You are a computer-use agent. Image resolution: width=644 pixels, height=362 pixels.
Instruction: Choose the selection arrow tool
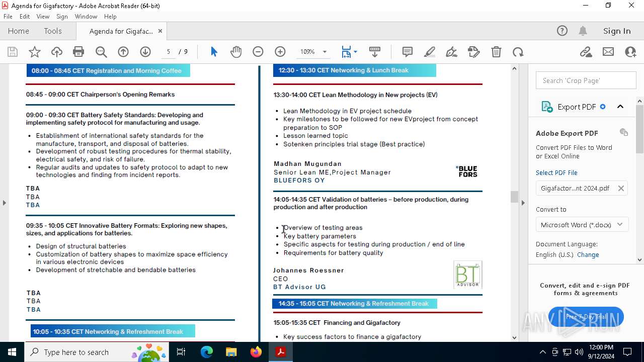click(214, 52)
